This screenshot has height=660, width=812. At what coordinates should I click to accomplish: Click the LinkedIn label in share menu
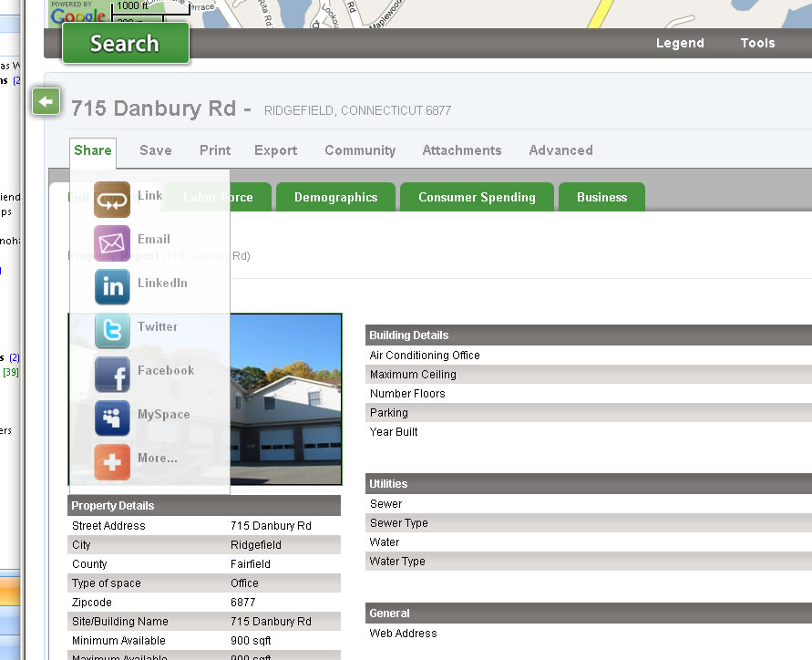tap(162, 283)
